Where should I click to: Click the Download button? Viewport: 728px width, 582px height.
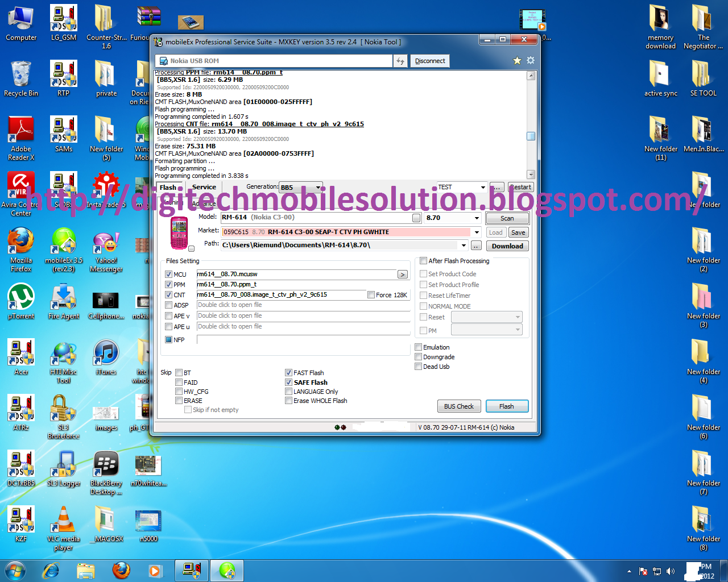click(x=507, y=246)
